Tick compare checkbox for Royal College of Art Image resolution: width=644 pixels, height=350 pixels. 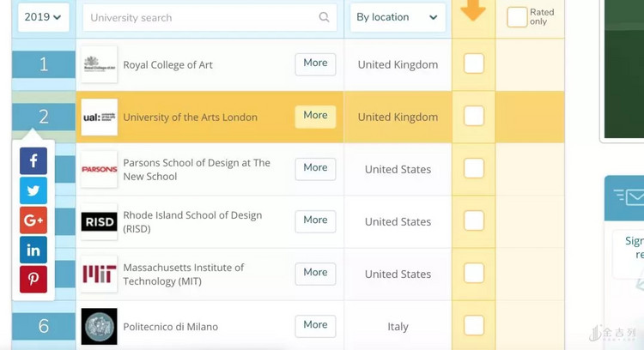pos(474,64)
